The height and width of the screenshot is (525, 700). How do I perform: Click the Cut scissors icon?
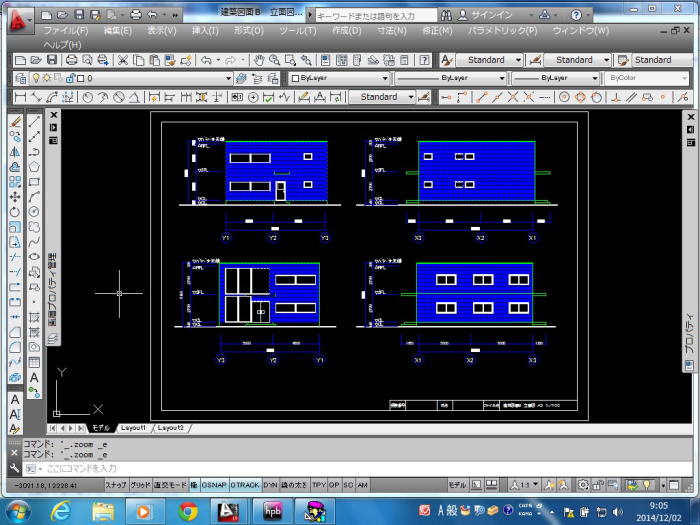point(123,60)
